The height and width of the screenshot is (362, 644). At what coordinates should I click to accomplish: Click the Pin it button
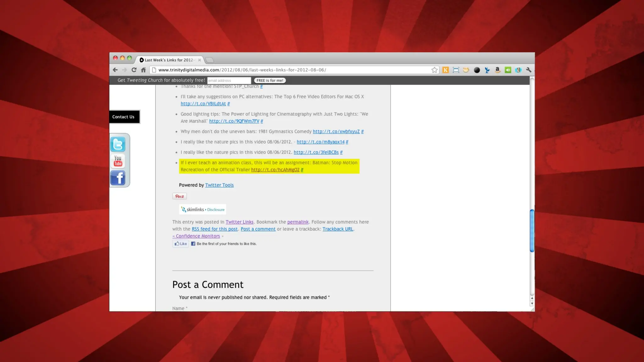tap(180, 196)
